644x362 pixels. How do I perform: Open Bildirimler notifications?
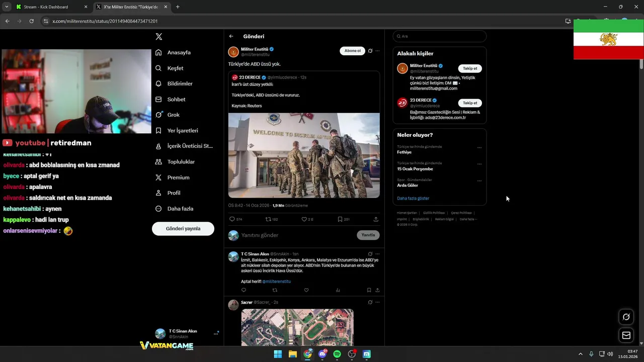tap(174, 83)
